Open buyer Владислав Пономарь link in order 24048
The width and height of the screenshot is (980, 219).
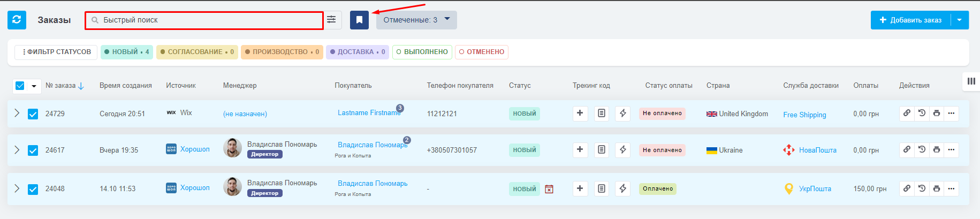click(x=373, y=183)
